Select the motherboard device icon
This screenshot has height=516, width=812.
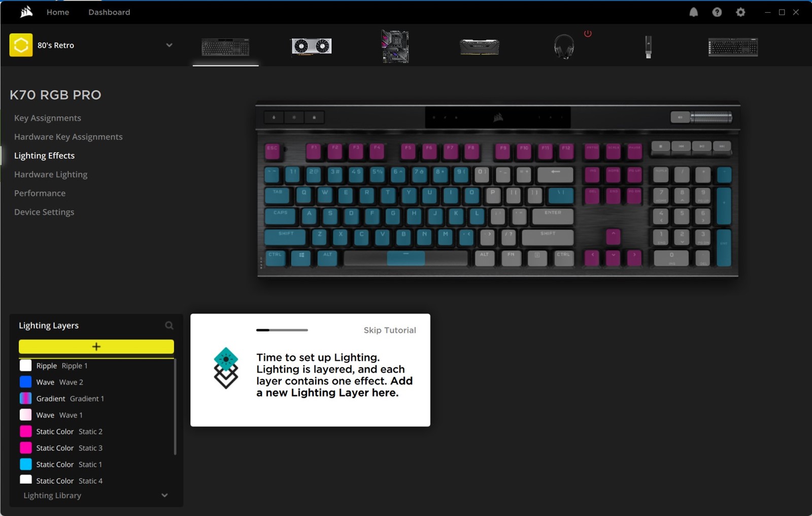point(395,46)
